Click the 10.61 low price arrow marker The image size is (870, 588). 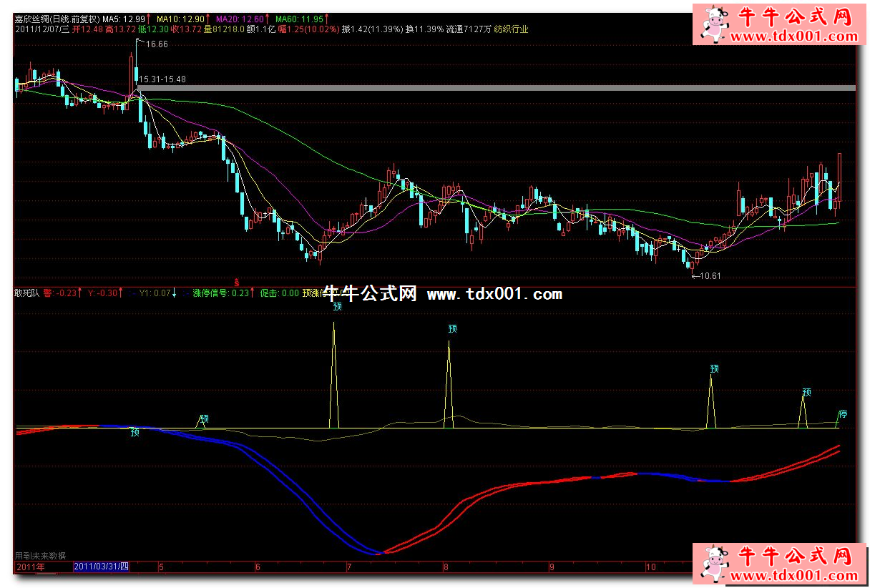coord(705,275)
